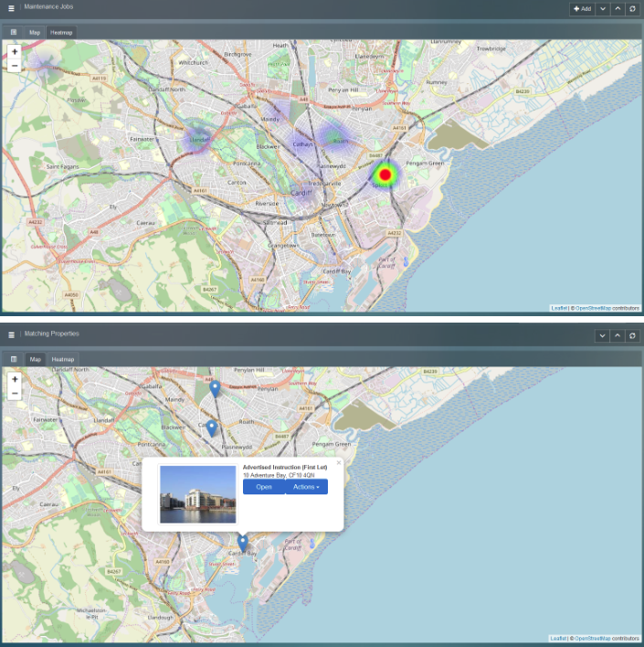Zoom in on the Maintenance Jobs map
Viewport: 644px width, 647px height.
click(x=15, y=52)
